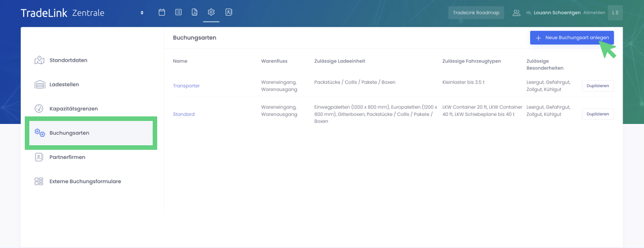Open the LS user avatar menu
Viewport: 644px width, 248px height.
(615, 13)
